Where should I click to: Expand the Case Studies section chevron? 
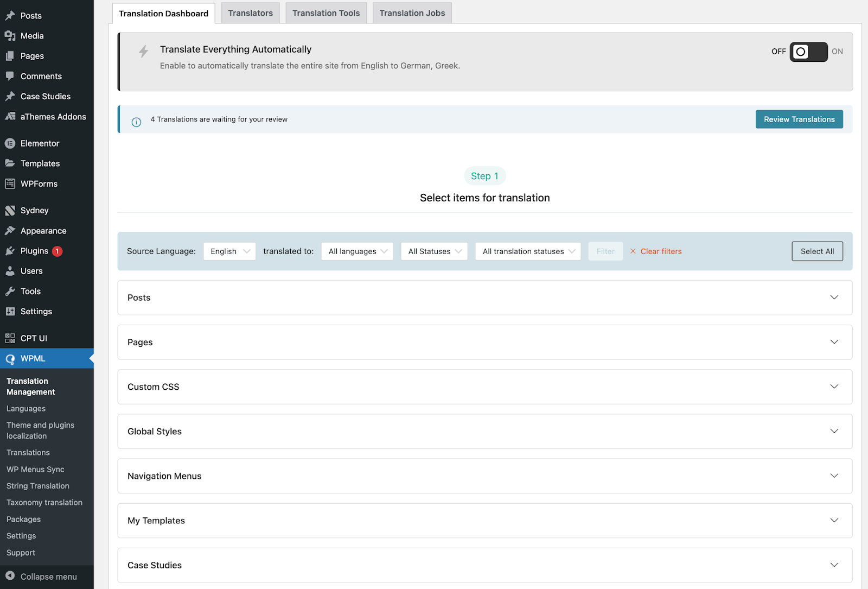[x=834, y=565]
